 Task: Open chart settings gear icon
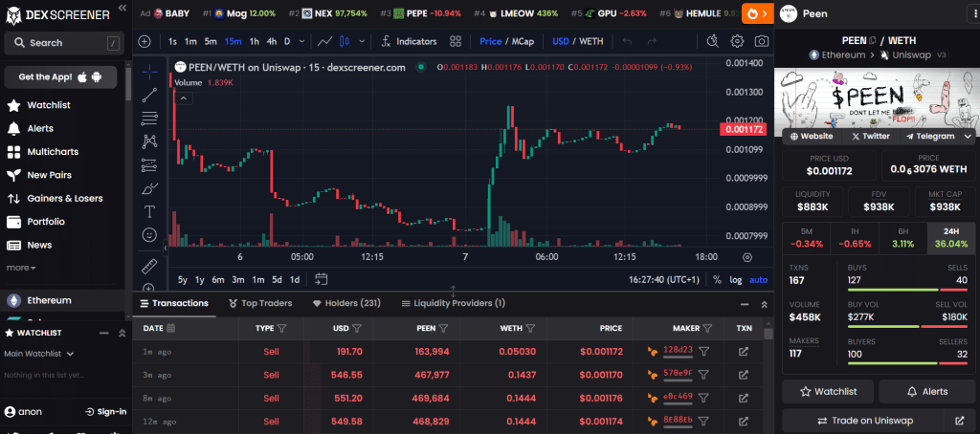tap(737, 42)
